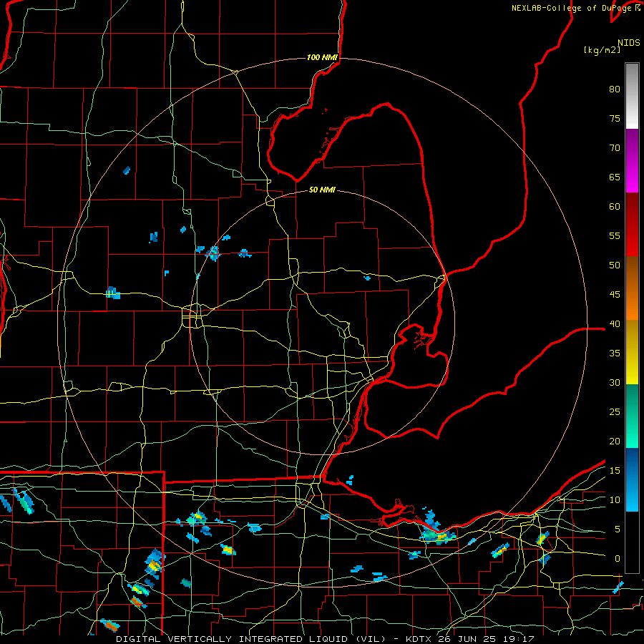Click the "35" value on the VIL scale
Image resolution: width=644 pixels, height=644 pixels.
615,353
